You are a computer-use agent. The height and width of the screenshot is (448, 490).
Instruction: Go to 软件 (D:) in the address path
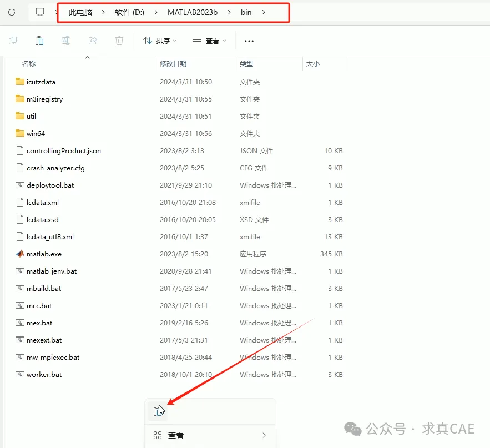(129, 13)
